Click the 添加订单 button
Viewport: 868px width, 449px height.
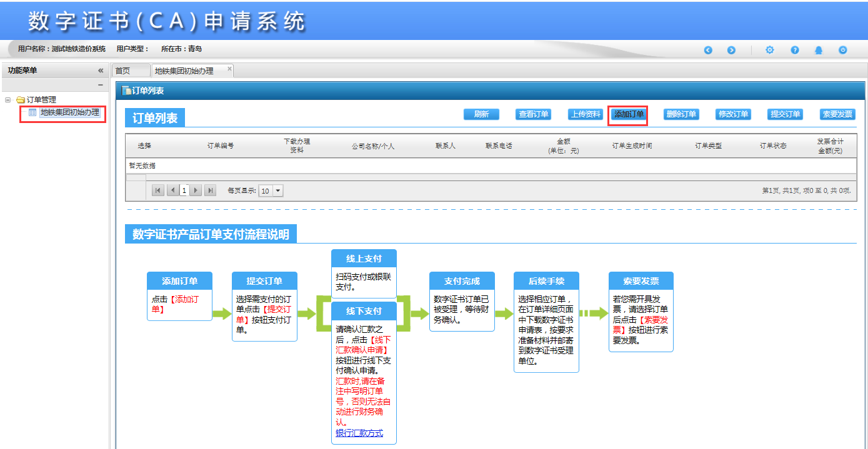(628, 114)
